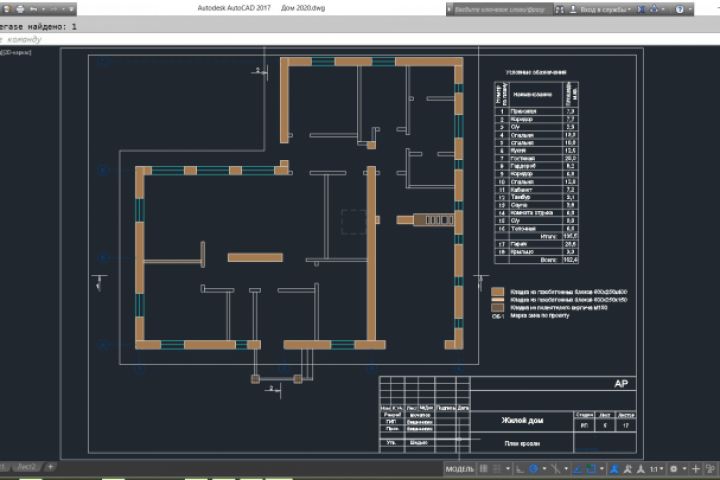
Task: Switch to the Лист2 layout tab
Action: click(26, 467)
